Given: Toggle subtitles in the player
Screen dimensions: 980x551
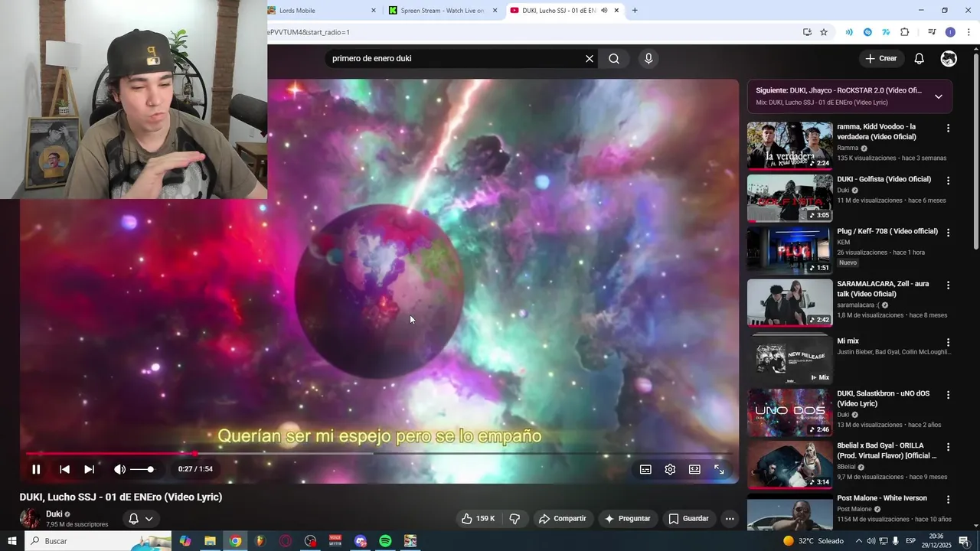Looking at the screenshot, I should [x=645, y=469].
